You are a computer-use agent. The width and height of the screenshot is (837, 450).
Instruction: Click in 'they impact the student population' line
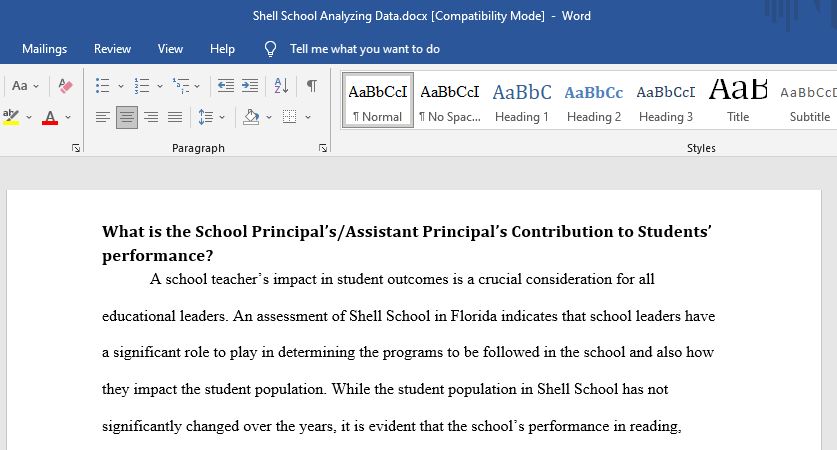tap(385, 389)
